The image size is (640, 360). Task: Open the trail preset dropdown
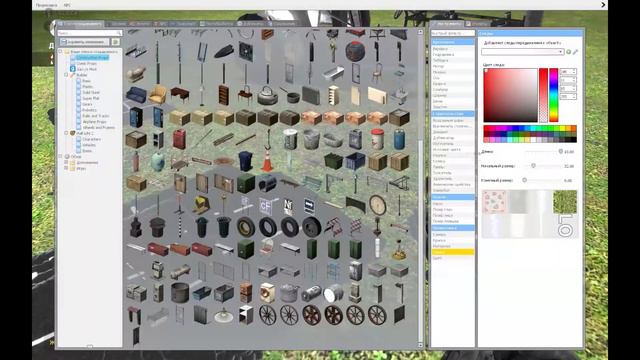(x=522, y=52)
